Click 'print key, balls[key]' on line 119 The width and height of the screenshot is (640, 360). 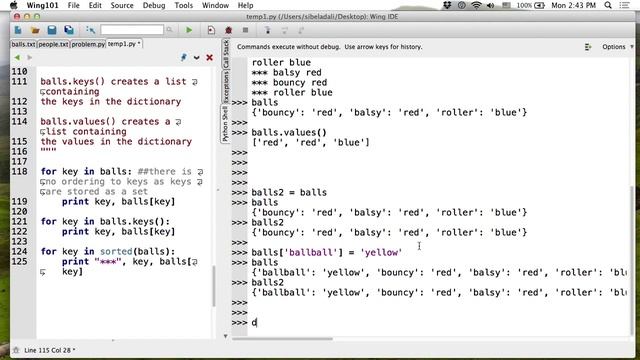tap(118, 202)
